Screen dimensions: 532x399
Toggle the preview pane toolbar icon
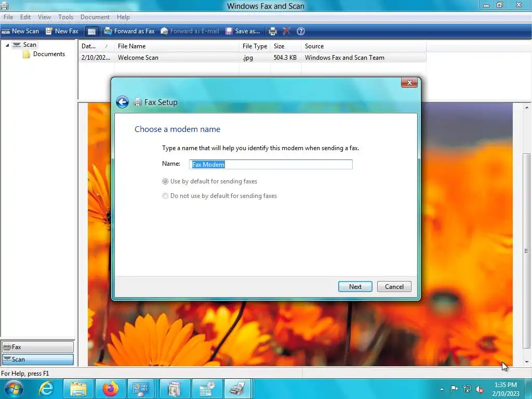(91, 31)
